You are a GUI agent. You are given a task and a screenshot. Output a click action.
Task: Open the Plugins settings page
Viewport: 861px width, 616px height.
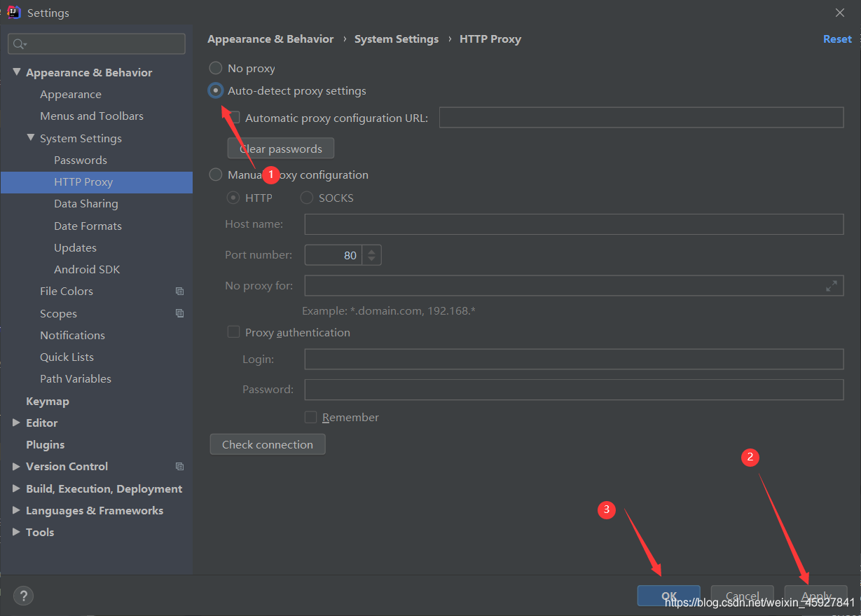pos(45,445)
